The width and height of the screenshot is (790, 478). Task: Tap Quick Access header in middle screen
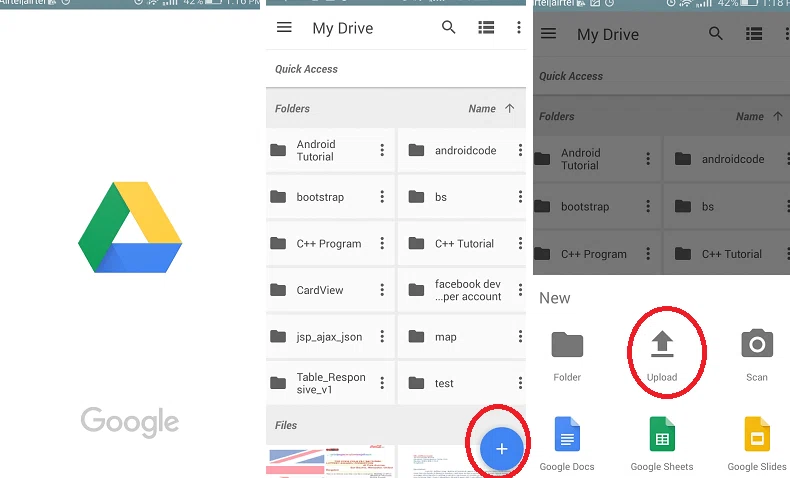(x=306, y=69)
